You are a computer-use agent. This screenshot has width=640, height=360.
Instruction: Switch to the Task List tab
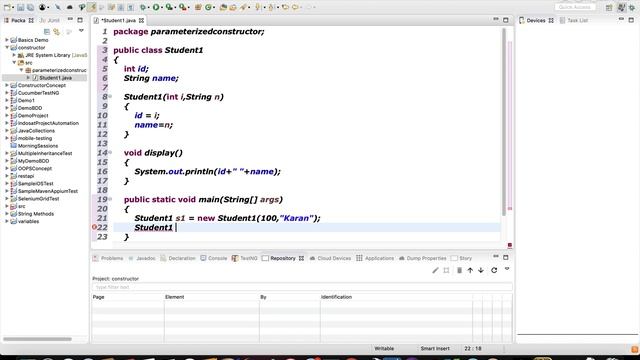573,20
